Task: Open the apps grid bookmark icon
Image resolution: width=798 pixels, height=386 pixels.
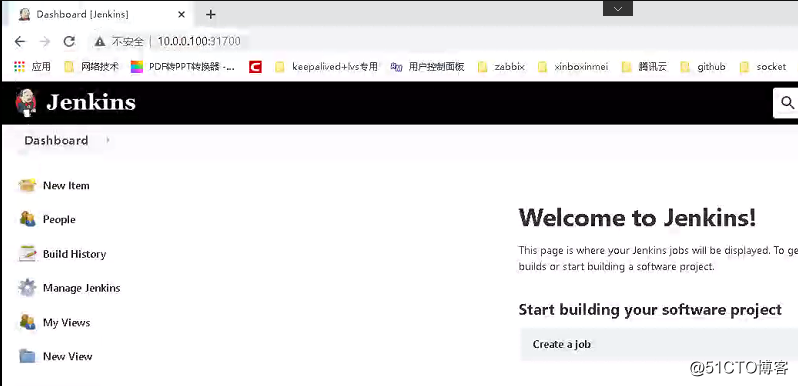Action: coord(19,67)
